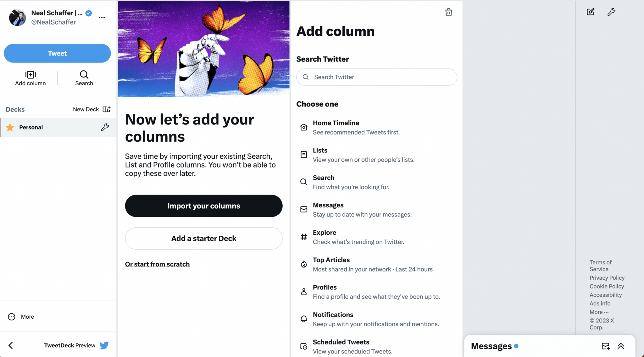Compose a new Tweet via pencil icon

(590, 12)
